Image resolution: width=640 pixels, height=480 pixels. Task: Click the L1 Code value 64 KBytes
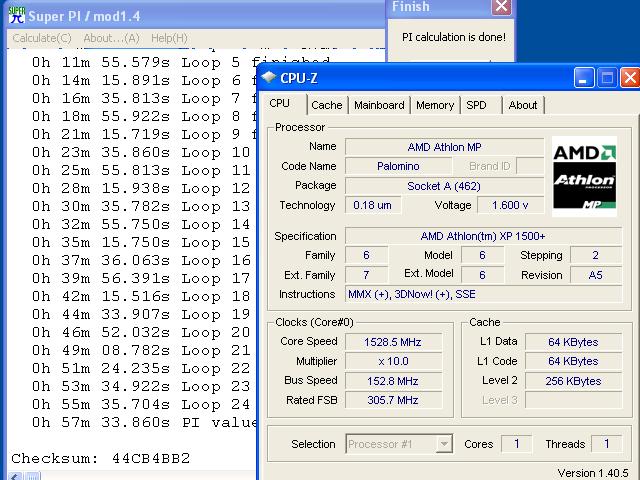tap(573, 361)
